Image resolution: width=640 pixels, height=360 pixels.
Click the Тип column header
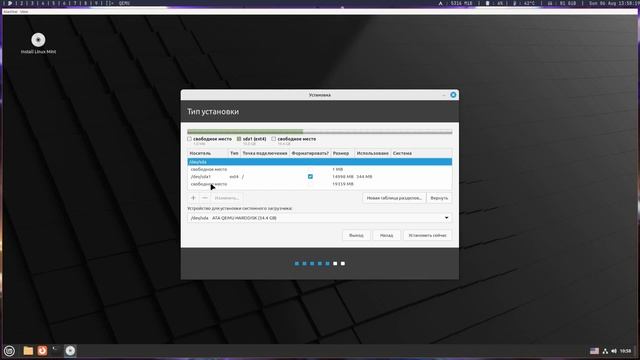coord(234,153)
